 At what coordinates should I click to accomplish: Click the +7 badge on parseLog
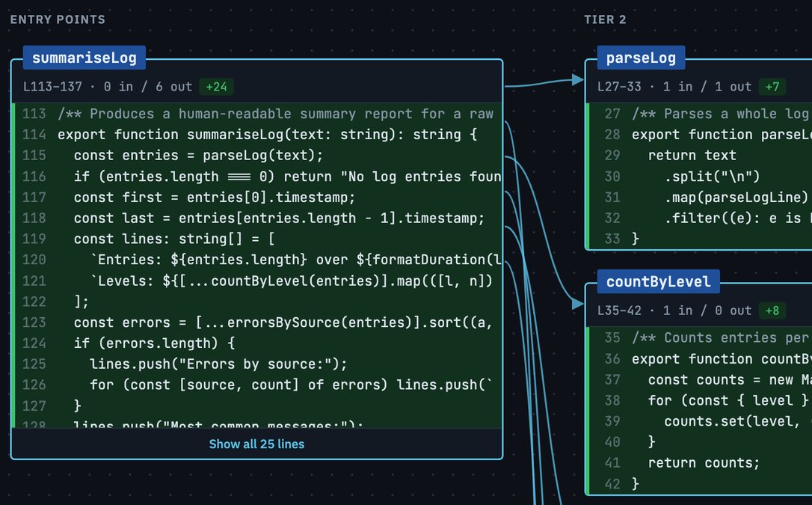coord(772,87)
